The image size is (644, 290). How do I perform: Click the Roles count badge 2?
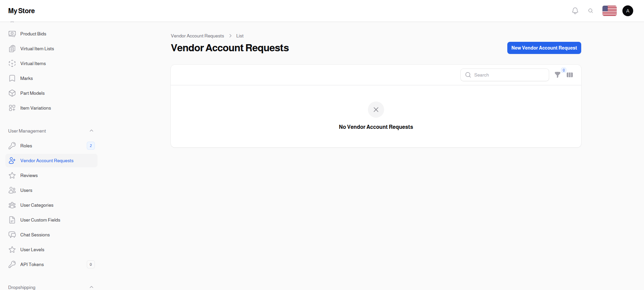tap(91, 146)
